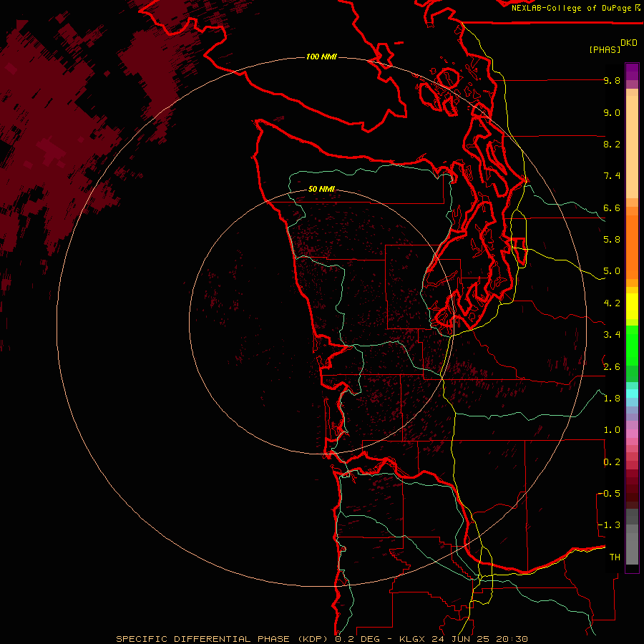Viewport: 644px width, 644px height.
Task: Click the yellow segment of the color scale
Action: (632, 306)
